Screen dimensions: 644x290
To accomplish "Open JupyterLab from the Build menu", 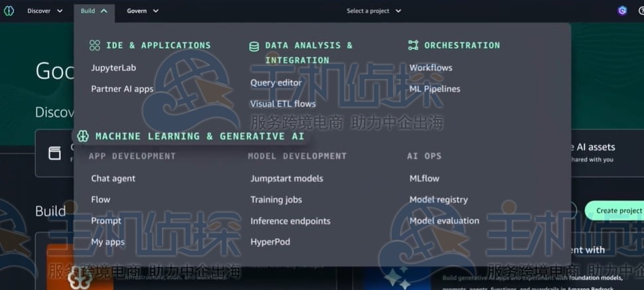I will click(114, 68).
